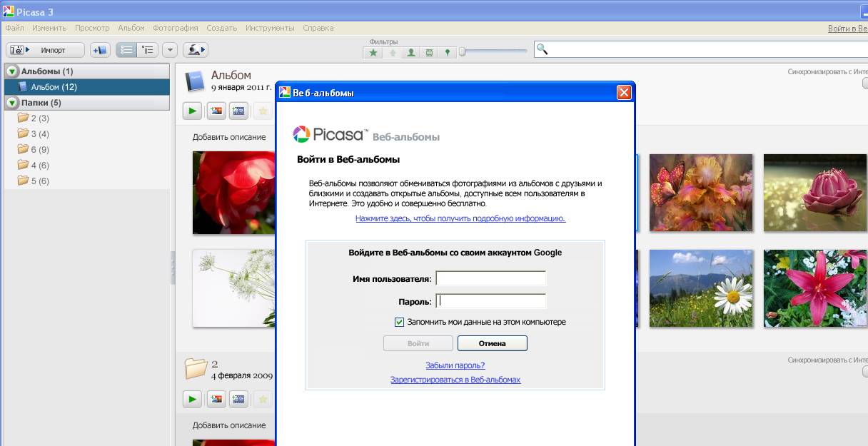Switch to tree folder view icon

click(x=148, y=50)
